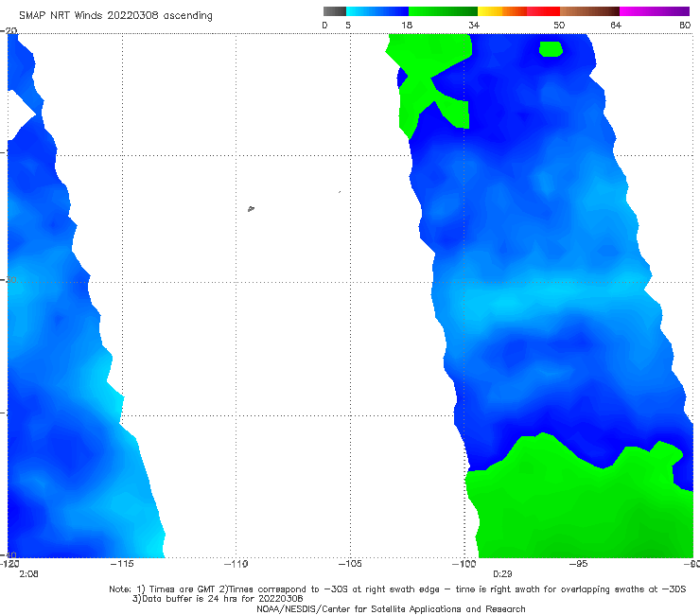Click the longitude label '-95'
The image size is (700, 615).
579,564
